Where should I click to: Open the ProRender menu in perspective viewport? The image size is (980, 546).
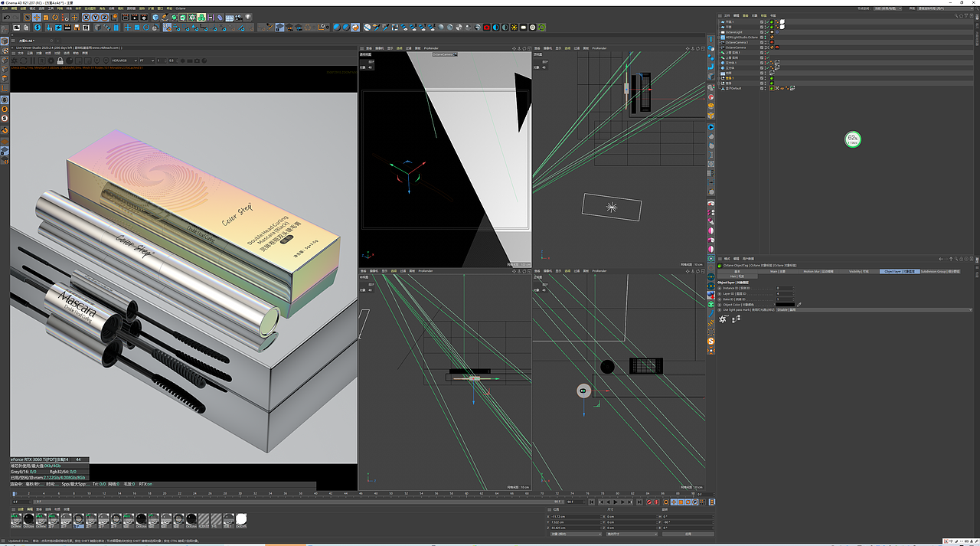coord(431,47)
